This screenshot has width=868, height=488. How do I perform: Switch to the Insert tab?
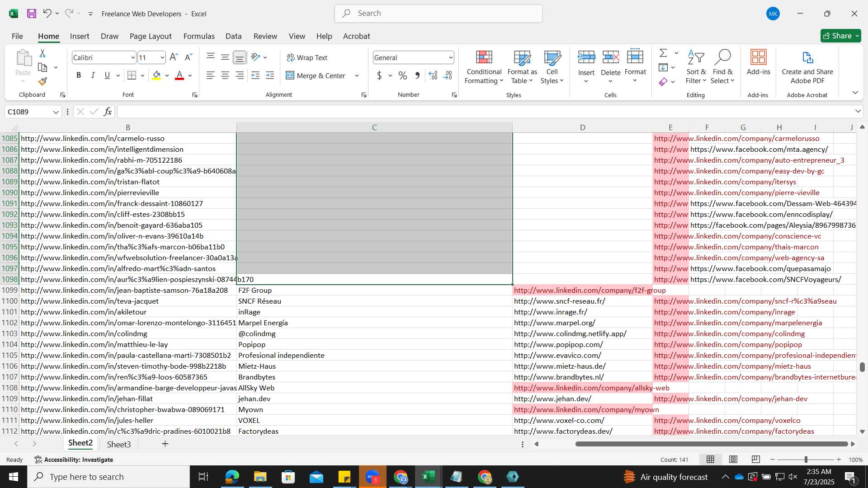point(80,36)
